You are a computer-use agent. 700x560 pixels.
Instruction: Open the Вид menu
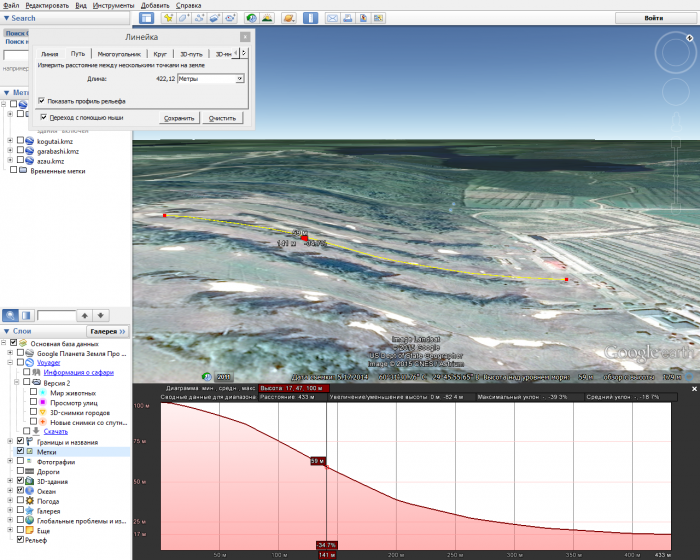tap(81, 5)
